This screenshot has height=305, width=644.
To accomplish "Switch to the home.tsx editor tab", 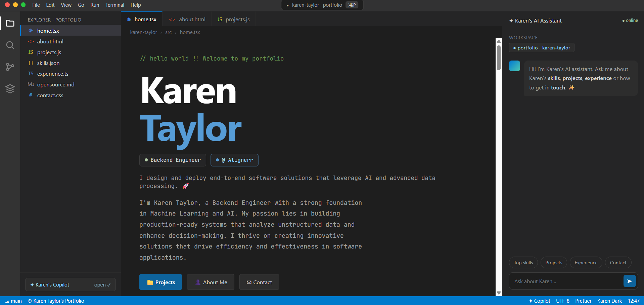I will click(x=141, y=19).
